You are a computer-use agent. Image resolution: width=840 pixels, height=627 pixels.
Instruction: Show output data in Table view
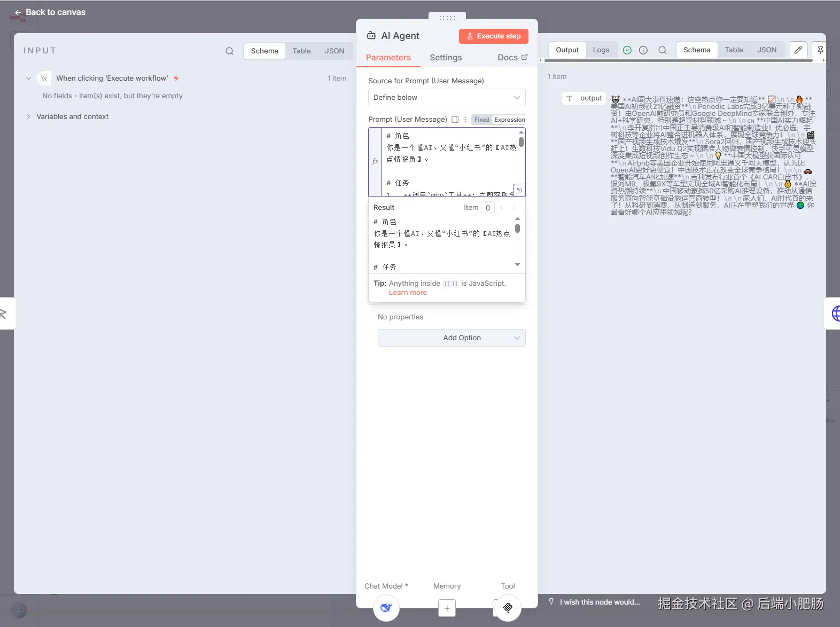pyautogui.click(x=734, y=50)
